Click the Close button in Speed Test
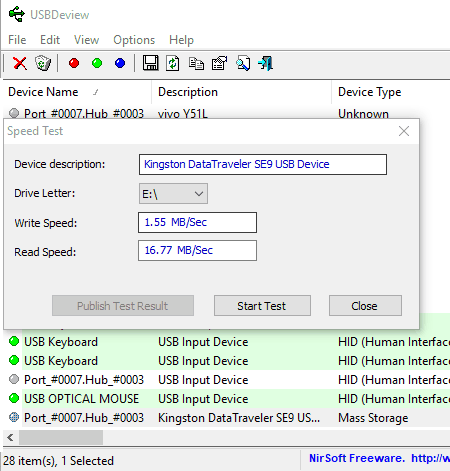Screen dimensions: 450x471 click(365, 305)
